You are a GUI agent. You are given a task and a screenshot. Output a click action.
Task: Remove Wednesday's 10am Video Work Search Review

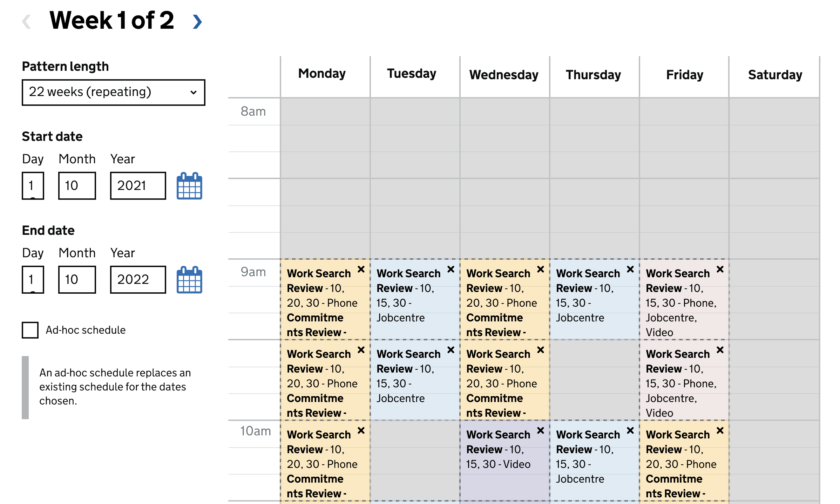click(x=540, y=430)
